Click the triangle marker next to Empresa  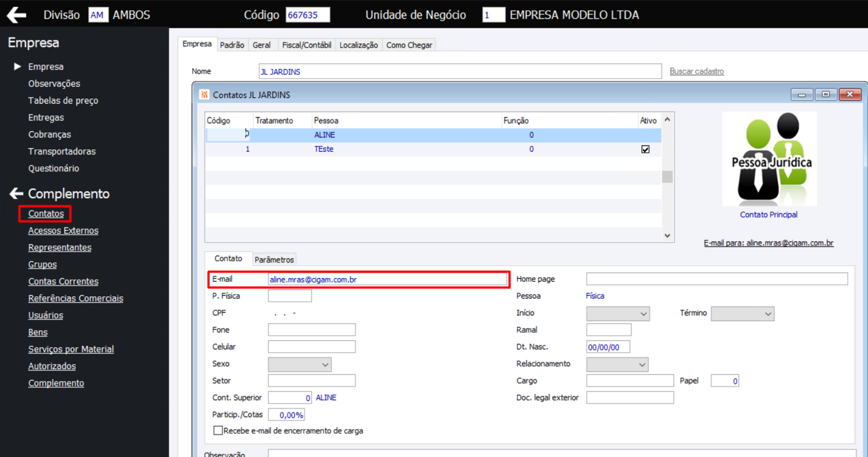click(x=17, y=67)
